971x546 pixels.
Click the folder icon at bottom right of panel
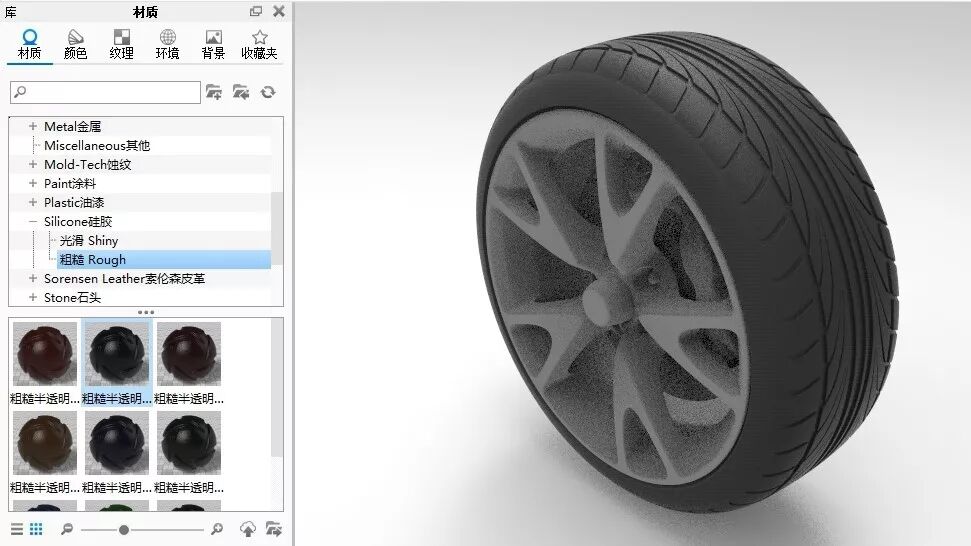coord(274,529)
